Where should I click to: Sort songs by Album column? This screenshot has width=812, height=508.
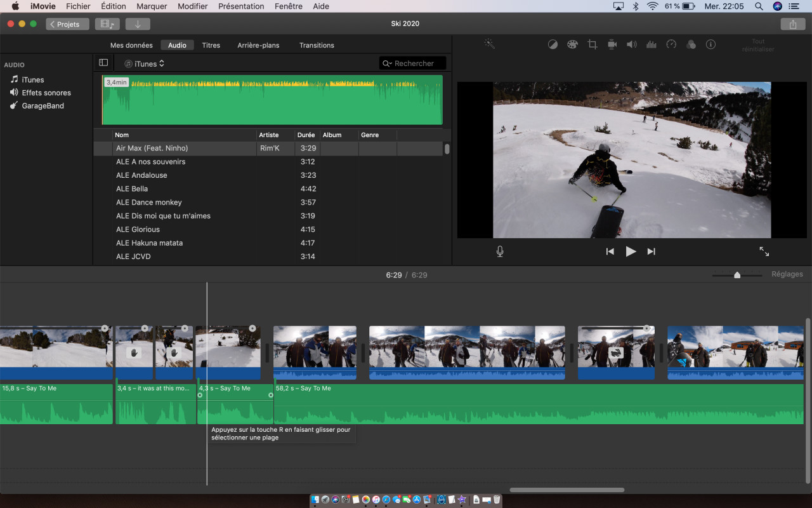(339, 135)
